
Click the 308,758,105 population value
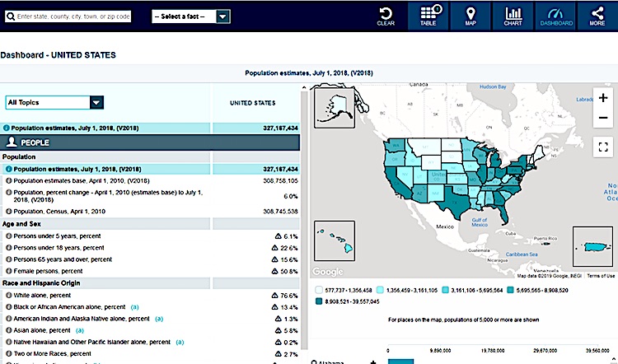(x=280, y=181)
